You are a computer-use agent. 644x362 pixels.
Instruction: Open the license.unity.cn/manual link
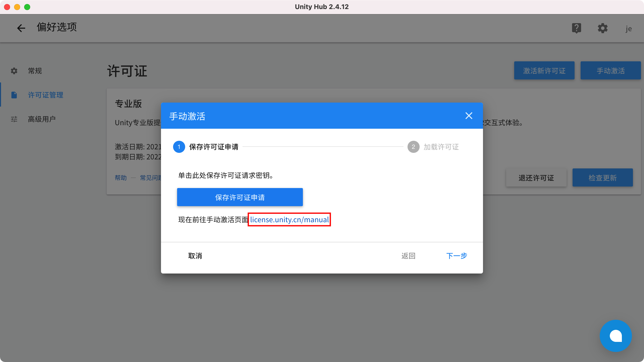pyautogui.click(x=289, y=219)
